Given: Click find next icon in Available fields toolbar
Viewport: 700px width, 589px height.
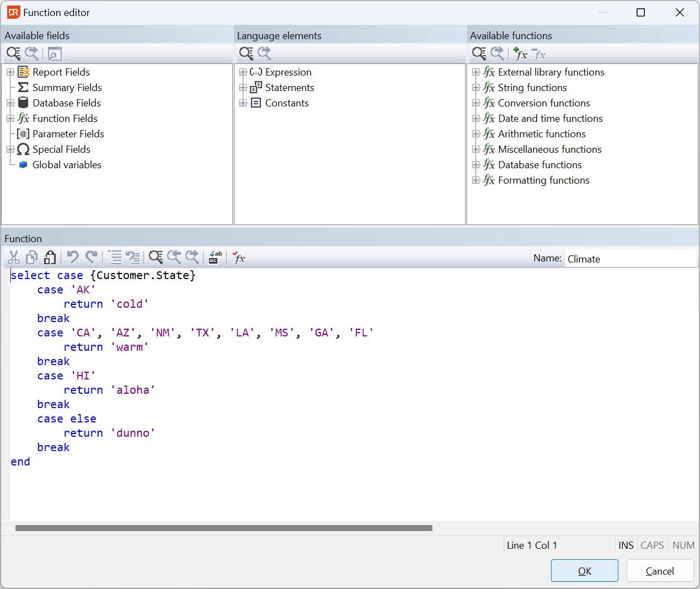Looking at the screenshot, I should click(32, 53).
